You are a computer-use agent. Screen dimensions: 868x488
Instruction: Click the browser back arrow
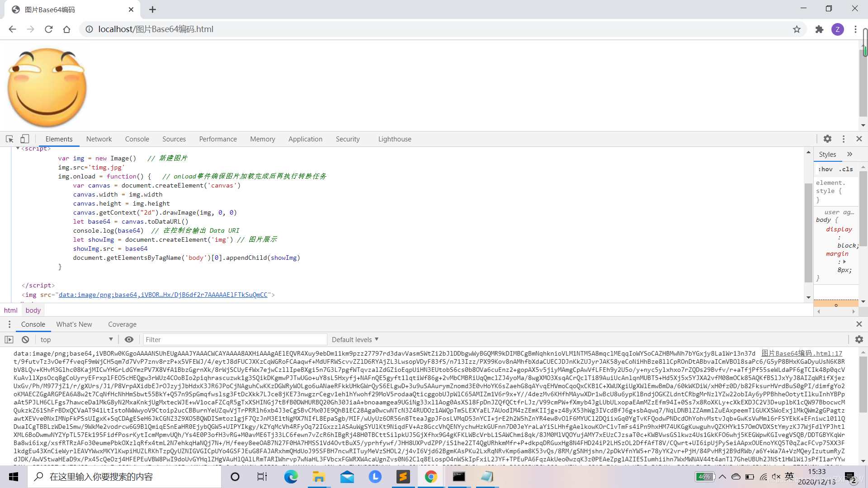tap(12, 29)
